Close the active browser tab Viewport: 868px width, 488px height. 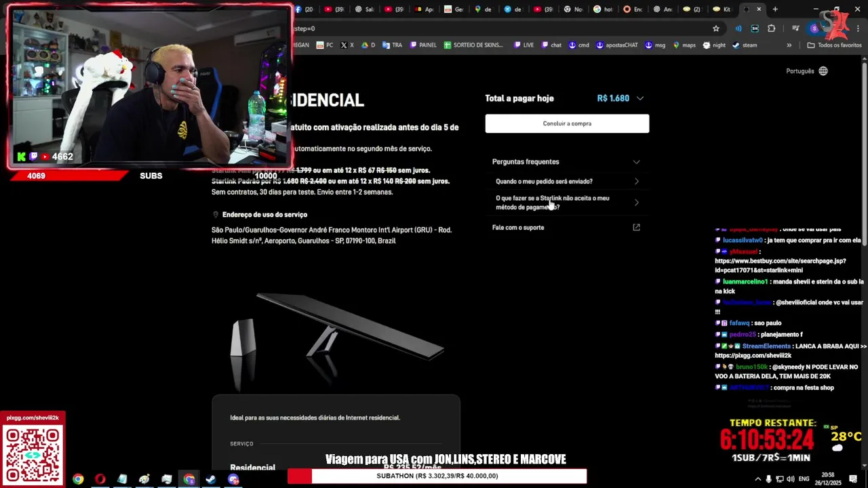coord(759,9)
